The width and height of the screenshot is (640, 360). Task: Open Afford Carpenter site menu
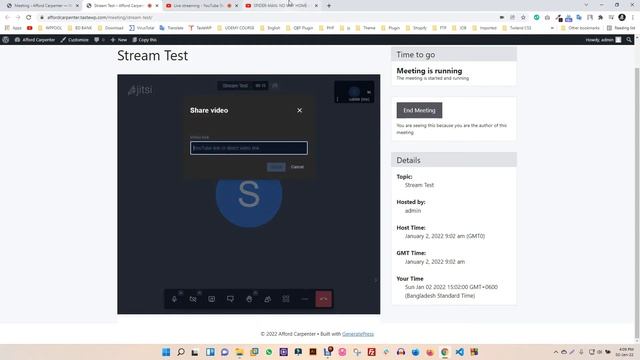[35, 40]
